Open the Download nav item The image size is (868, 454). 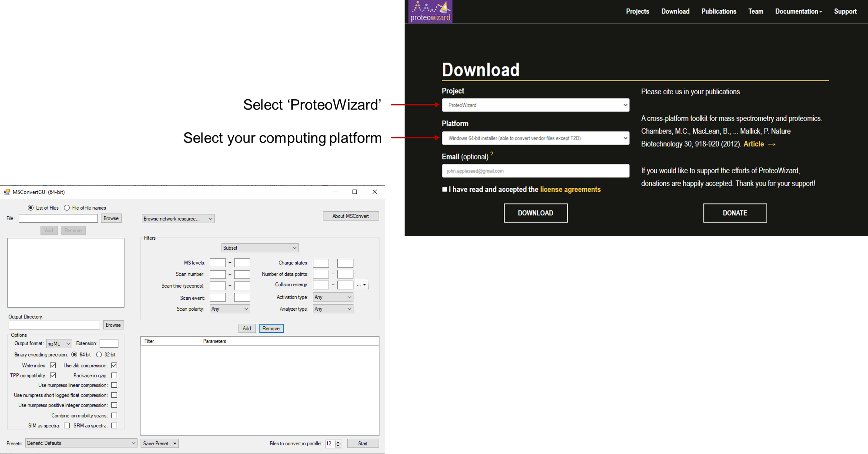click(675, 12)
